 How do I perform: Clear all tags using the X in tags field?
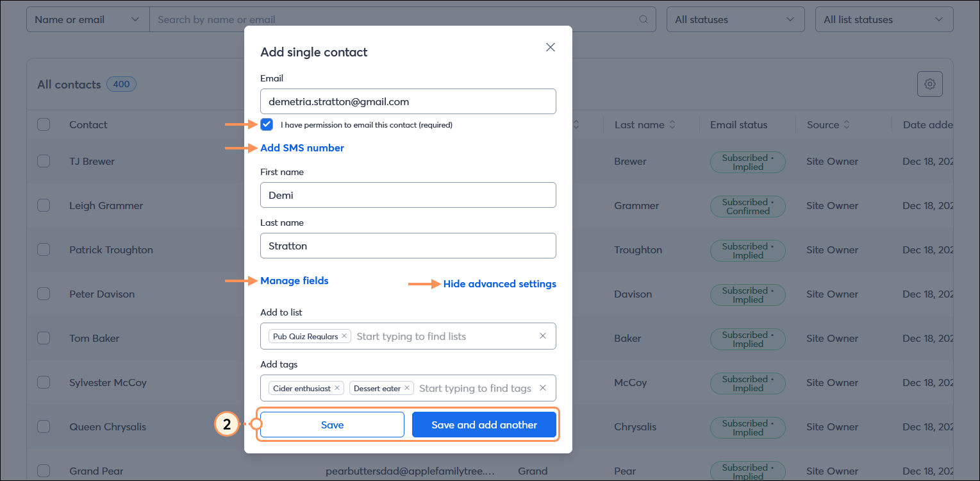click(542, 387)
